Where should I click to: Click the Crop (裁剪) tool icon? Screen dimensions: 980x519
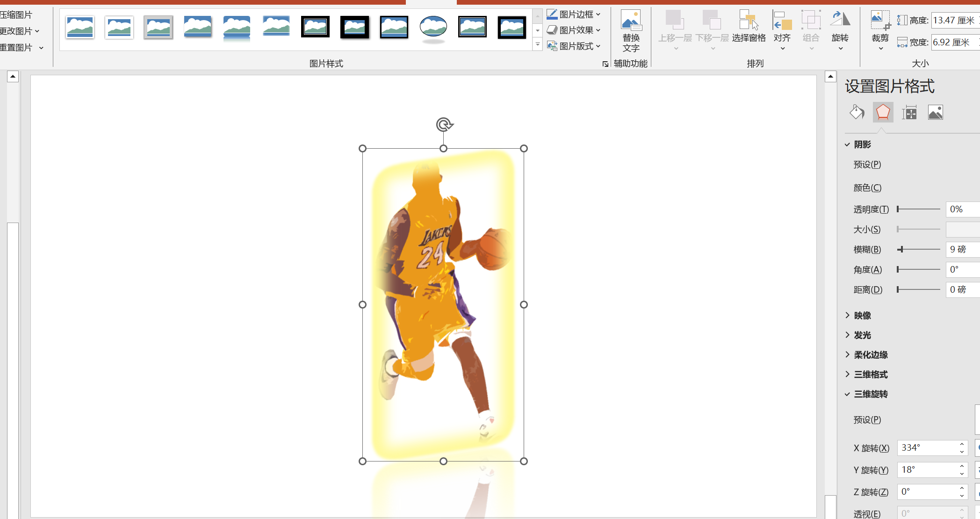pyautogui.click(x=880, y=21)
